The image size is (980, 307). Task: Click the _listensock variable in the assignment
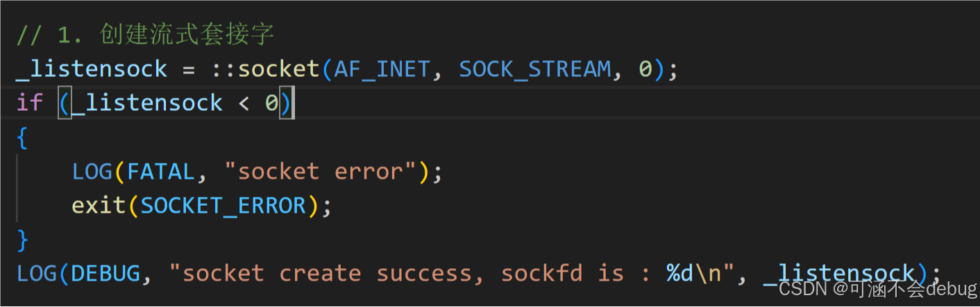pyautogui.click(x=92, y=69)
